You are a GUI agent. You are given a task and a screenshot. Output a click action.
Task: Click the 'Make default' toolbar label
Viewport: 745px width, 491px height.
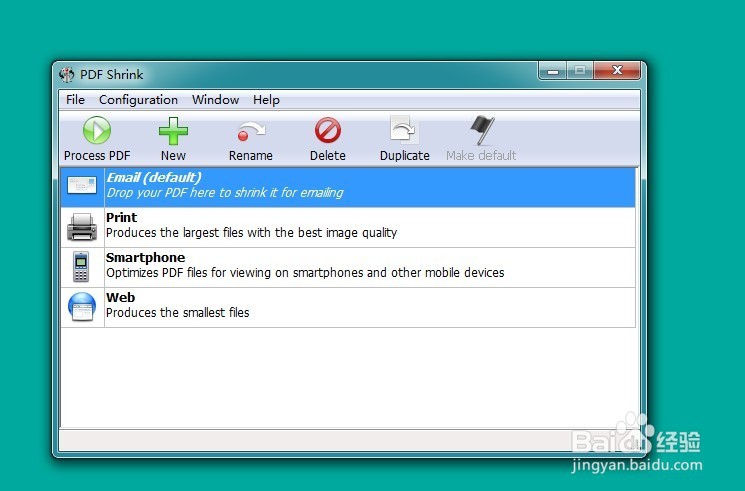click(x=481, y=155)
